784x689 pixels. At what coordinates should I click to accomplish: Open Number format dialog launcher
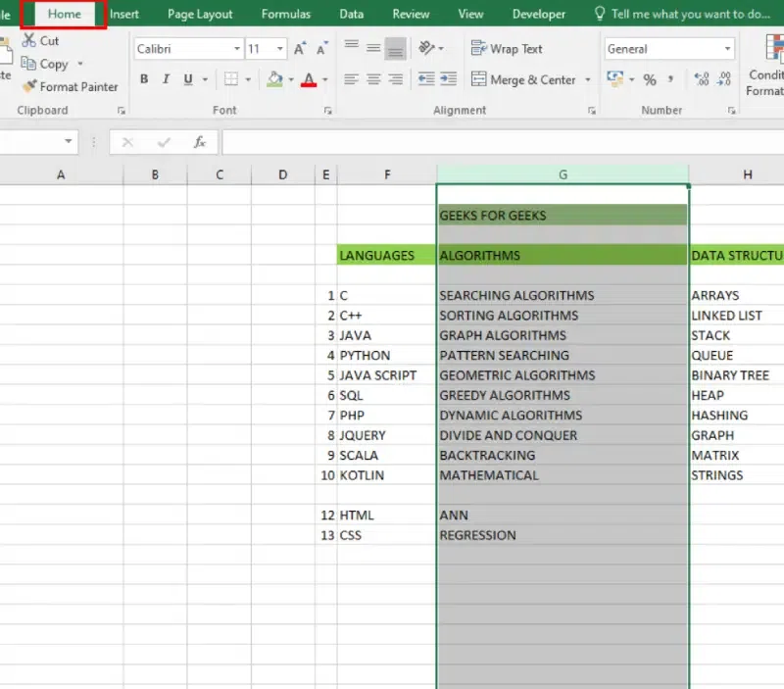point(731,111)
